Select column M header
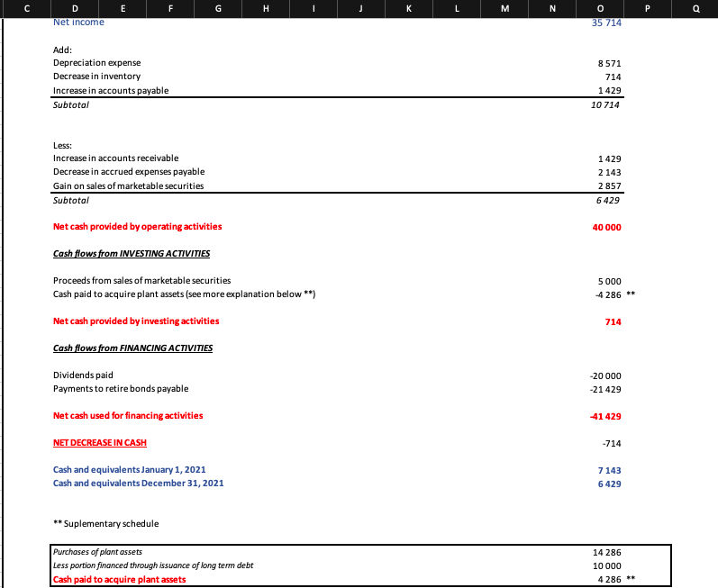718x588 pixels. 504,9
